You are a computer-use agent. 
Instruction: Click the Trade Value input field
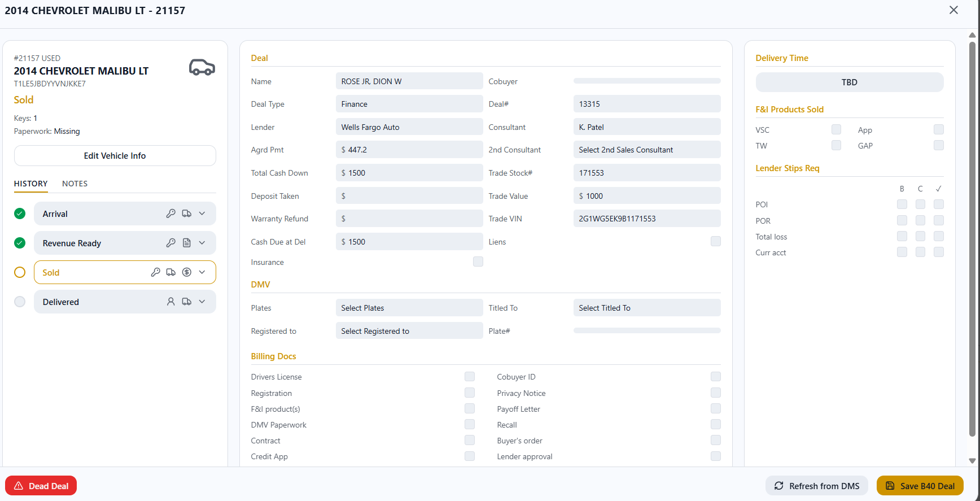647,196
